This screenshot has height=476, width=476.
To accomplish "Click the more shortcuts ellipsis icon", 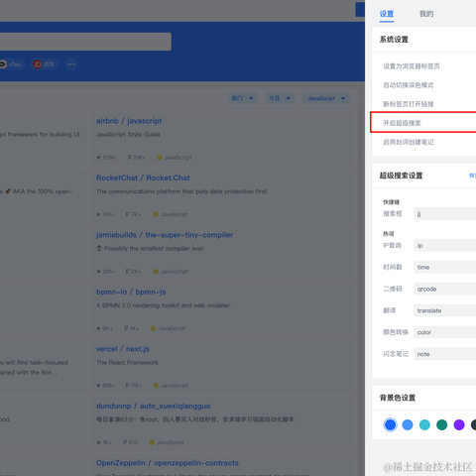I will click(71, 64).
